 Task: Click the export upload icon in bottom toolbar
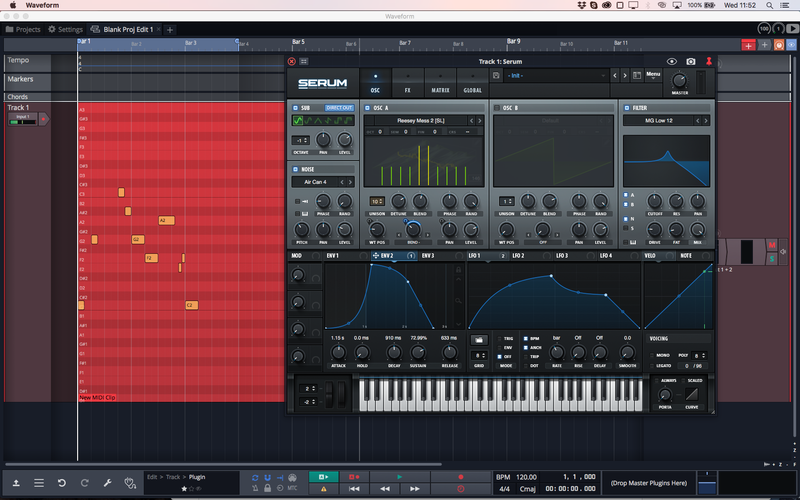pyautogui.click(x=16, y=483)
